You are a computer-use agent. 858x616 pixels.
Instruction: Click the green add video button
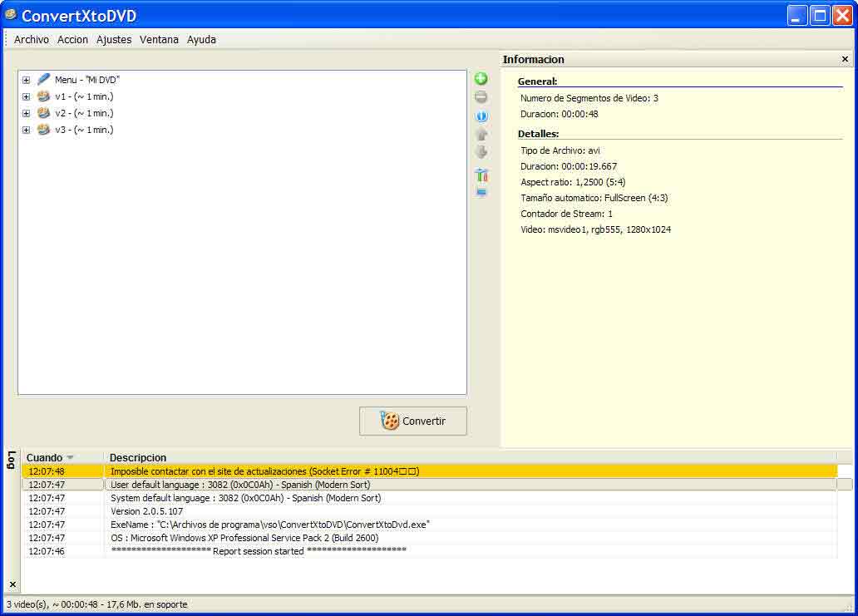(481, 79)
